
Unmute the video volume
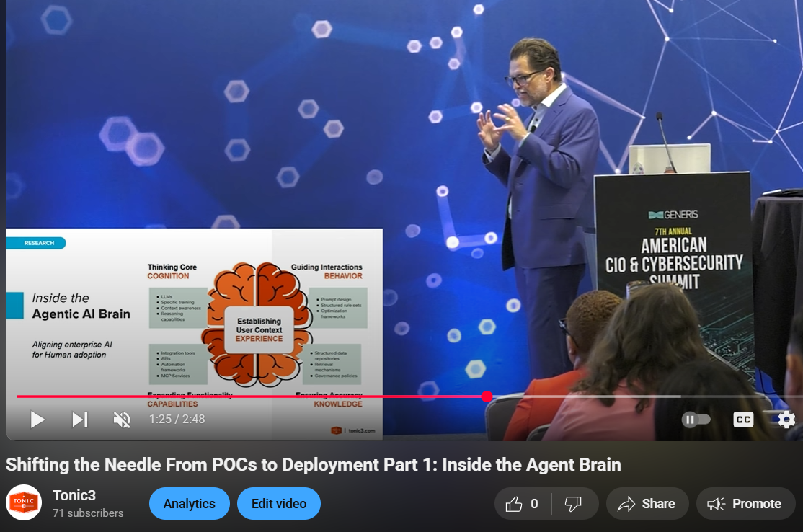point(122,420)
